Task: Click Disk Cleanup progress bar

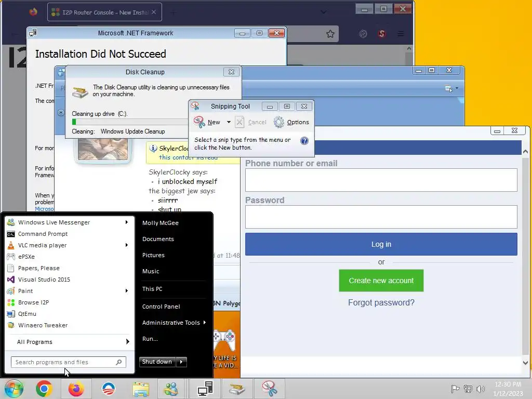Action: click(130, 122)
